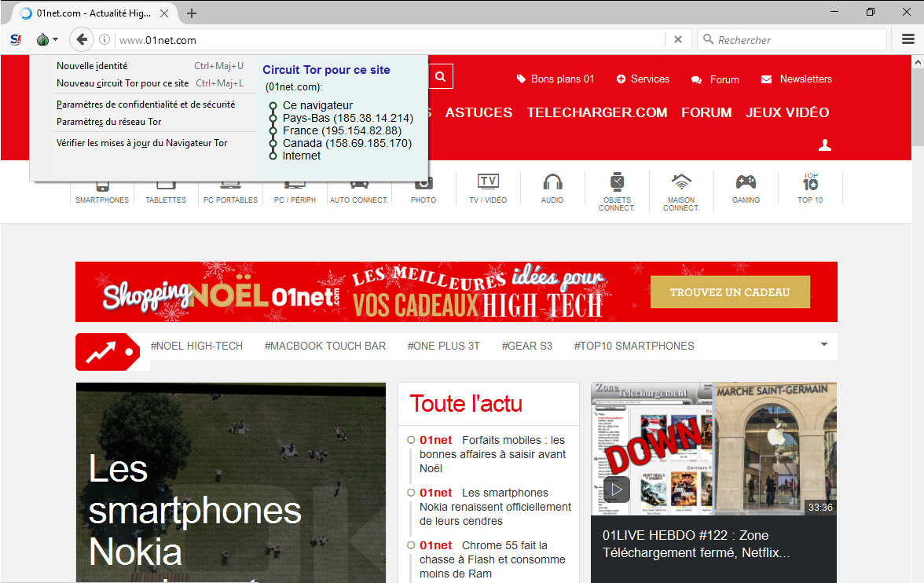The width and height of the screenshot is (924, 583).
Task: Go to JEUX VIDÉO section
Action: (x=787, y=112)
